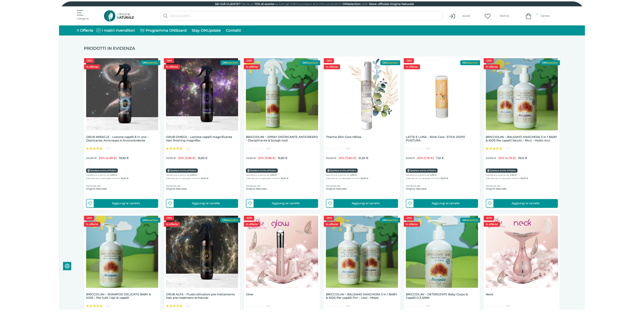Click 'In offerta!' badge on Therine Hélios
The height and width of the screenshot is (331, 644).
point(332,67)
